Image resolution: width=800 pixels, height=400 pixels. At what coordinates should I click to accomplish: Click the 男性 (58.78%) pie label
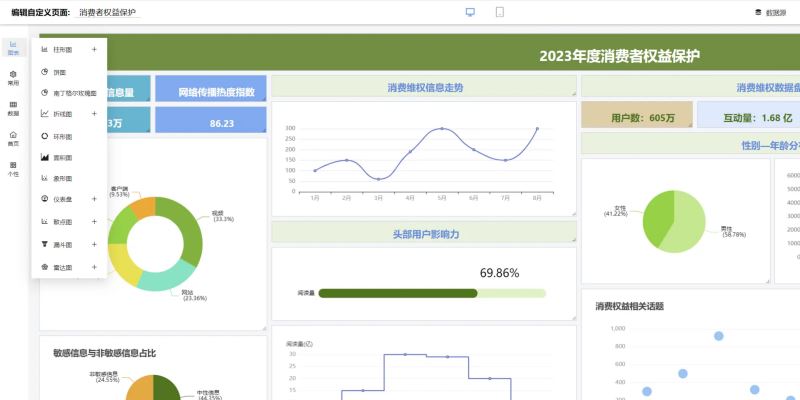point(733,232)
